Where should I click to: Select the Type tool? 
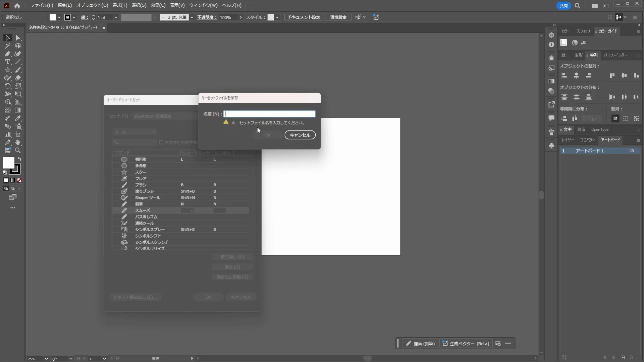[7, 62]
